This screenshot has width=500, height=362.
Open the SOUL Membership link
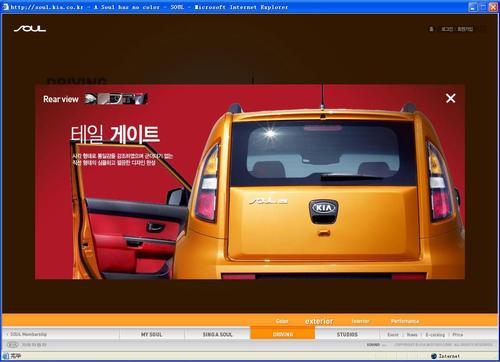(28, 334)
